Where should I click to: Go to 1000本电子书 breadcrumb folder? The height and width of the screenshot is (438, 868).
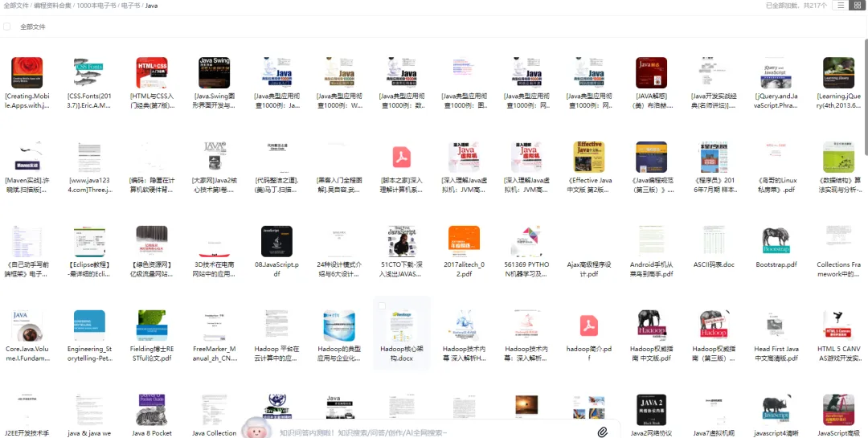(95, 6)
